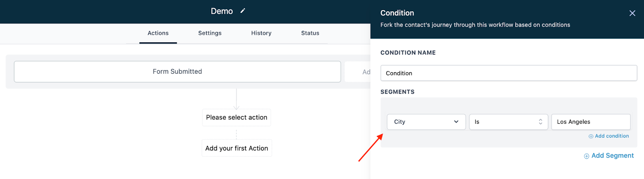Click the pencil edit icon beside Demo
Screen dimensions: 644x179
tap(243, 11)
